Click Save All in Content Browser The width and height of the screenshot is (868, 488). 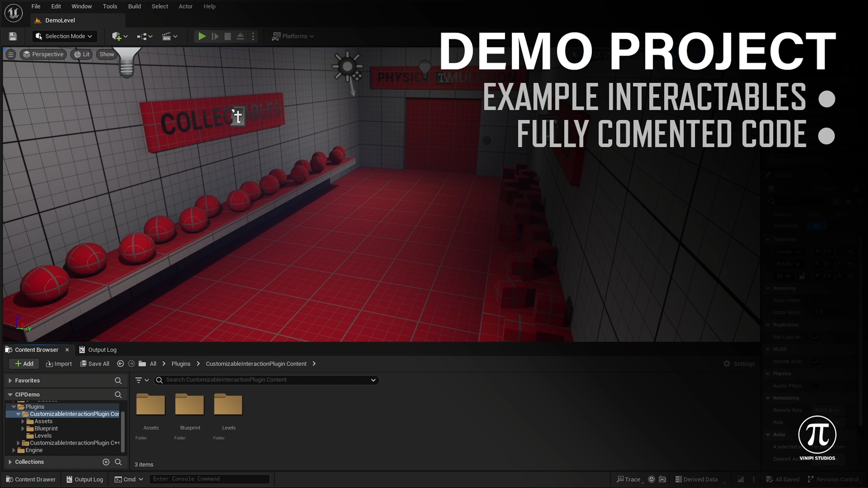[x=94, y=363]
